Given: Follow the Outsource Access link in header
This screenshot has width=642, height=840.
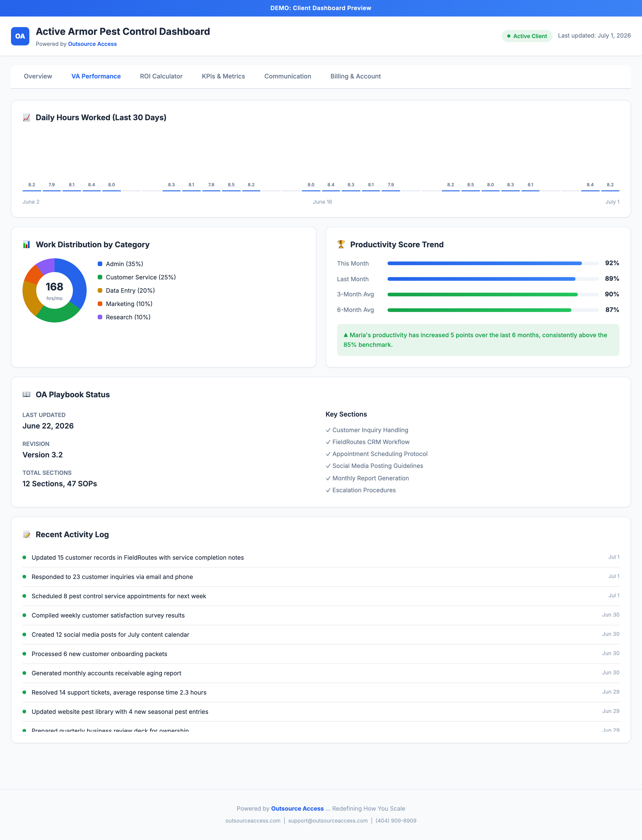Looking at the screenshot, I should [x=92, y=44].
